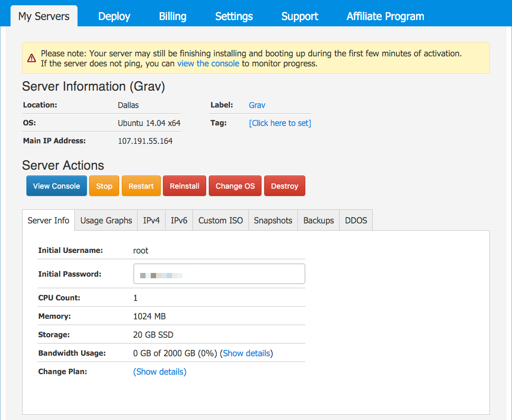Destroy the server

tap(284, 186)
